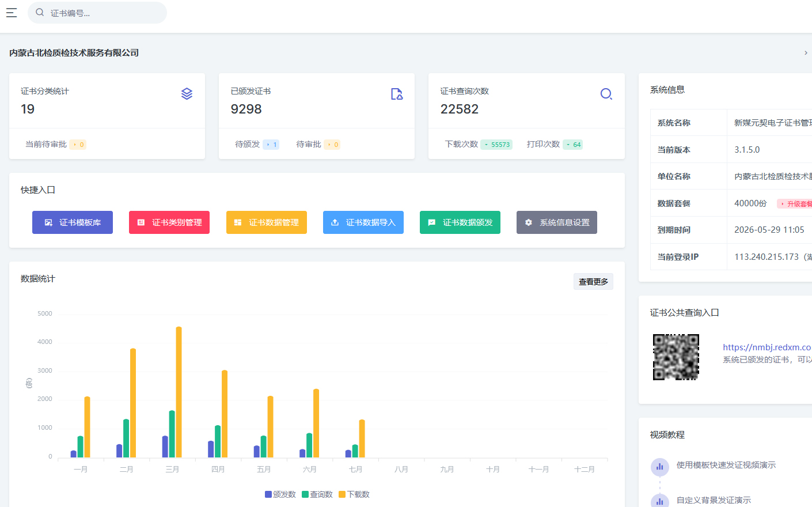Go to 证书数据管理
Image resolution: width=812 pixels, height=507 pixels.
pos(267,222)
